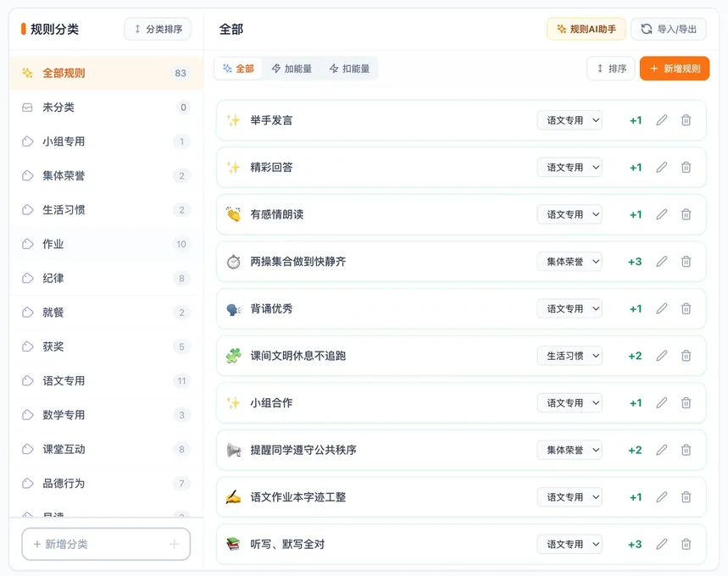Select the 纪律 category
Image resolution: width=728 pixels, height=576 pixels.
click(x=106, y=278)
